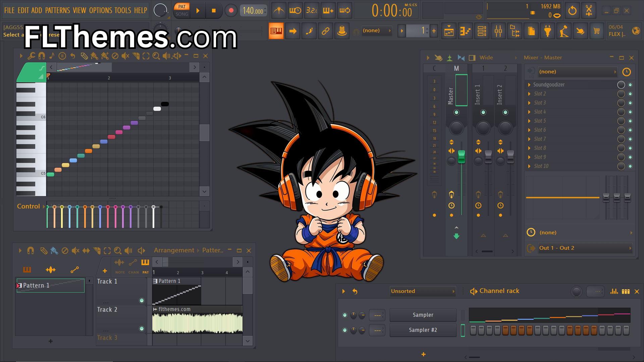Mute the Insert 1 mixer track
This screenshot has height=362, width=644.
click(x=483, y=112)
